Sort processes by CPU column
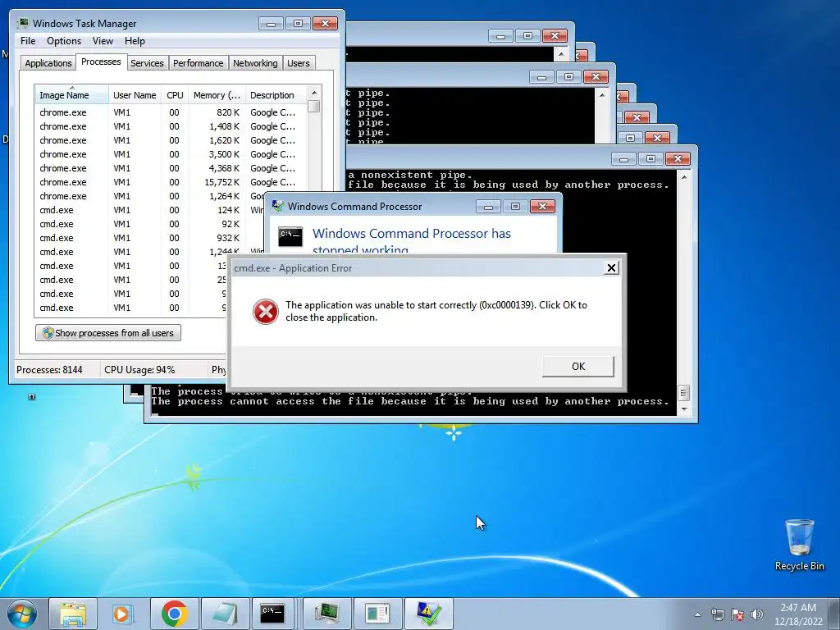Image resolution: width=840 pixels, height=630 pixels. point(175,95)
